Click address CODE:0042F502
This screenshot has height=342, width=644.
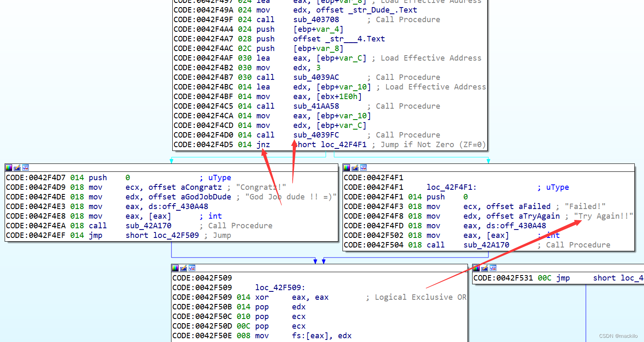tap(373, 235)
